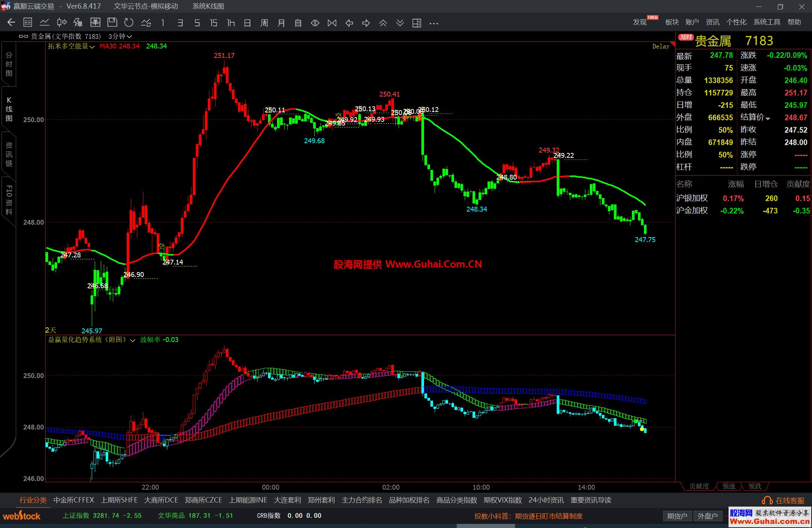Click the back arrow toolbar icon
The image size is (812, 528).
point(11,23)
